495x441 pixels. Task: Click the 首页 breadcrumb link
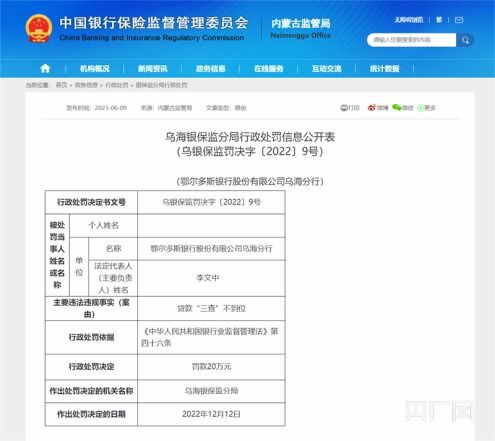(x=62, y=85)
